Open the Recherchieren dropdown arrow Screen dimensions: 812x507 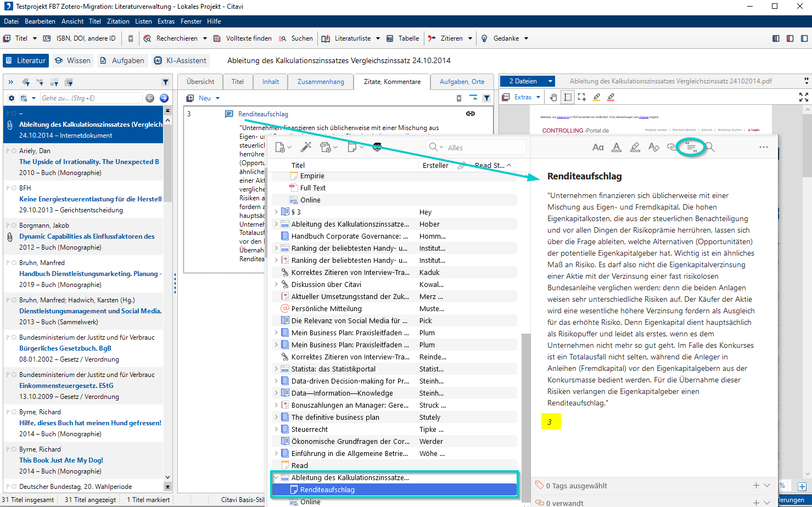pos(205,38)
